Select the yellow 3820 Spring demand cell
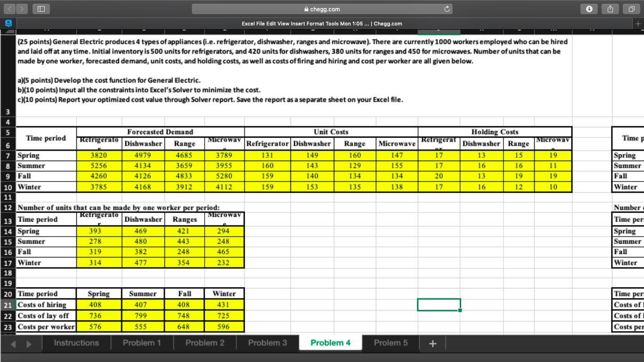Image resolution: width=644 pixels, height=362 pixels. click(x=98, y=155)
